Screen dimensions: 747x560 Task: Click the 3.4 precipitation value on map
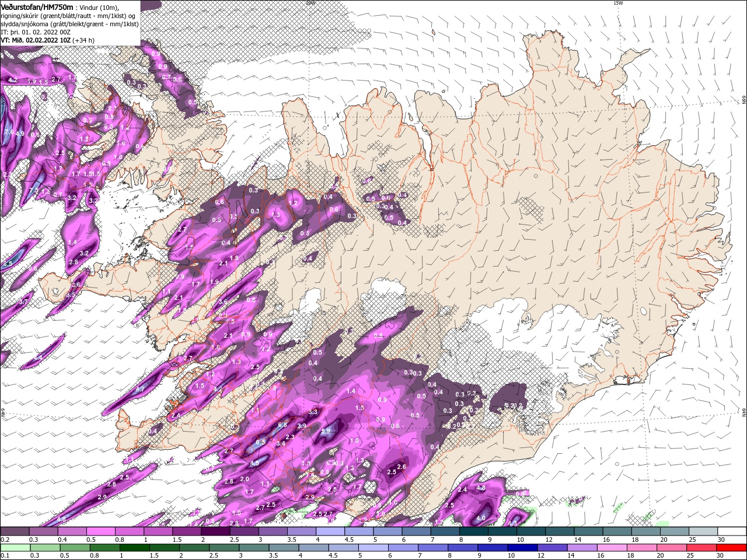point(281,444)
